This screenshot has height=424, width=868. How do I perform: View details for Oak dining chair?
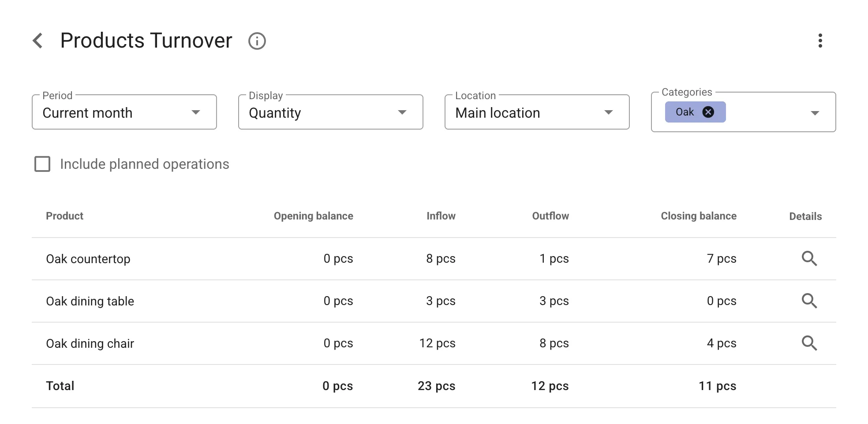pyautogui.click(x=809, y=343)
